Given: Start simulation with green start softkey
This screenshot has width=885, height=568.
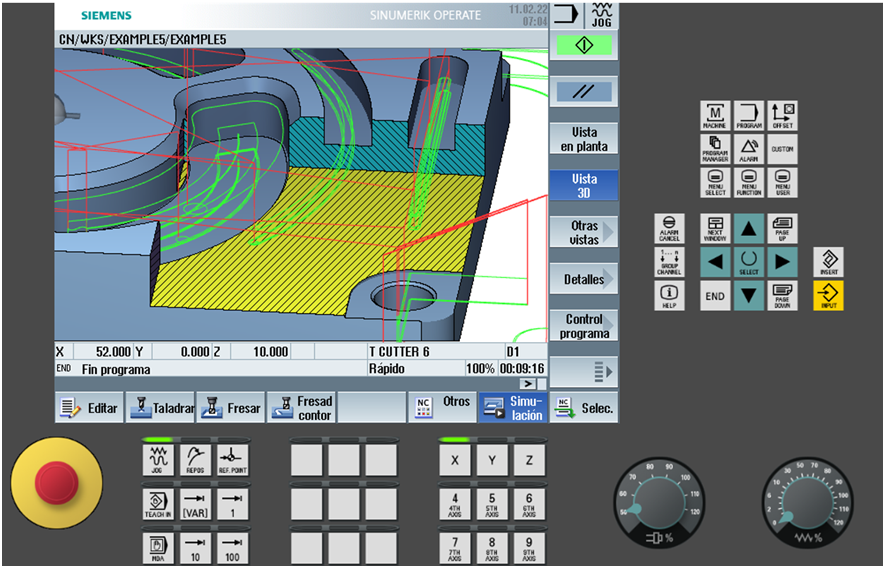Looking at the screenshot, I should 584,45.
